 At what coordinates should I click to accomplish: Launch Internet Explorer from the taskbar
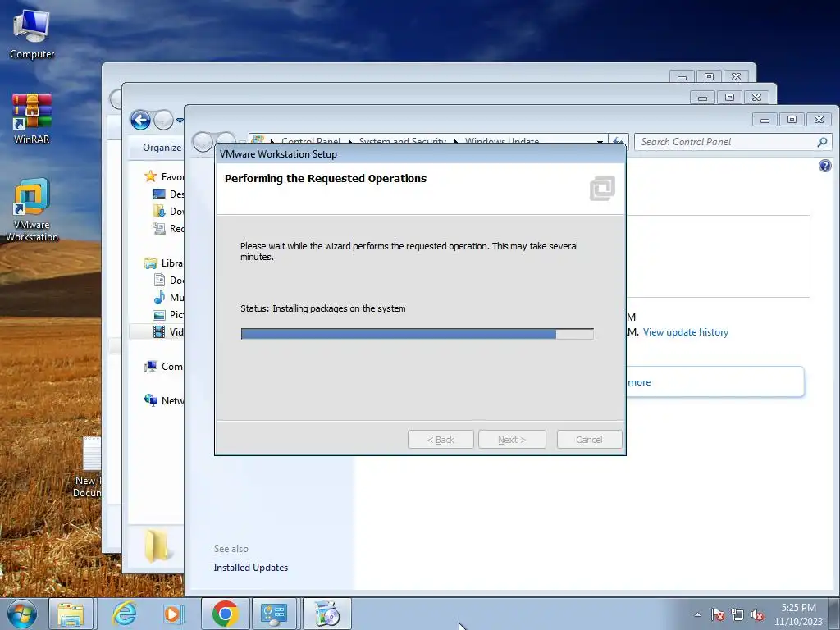click(124, 614)
